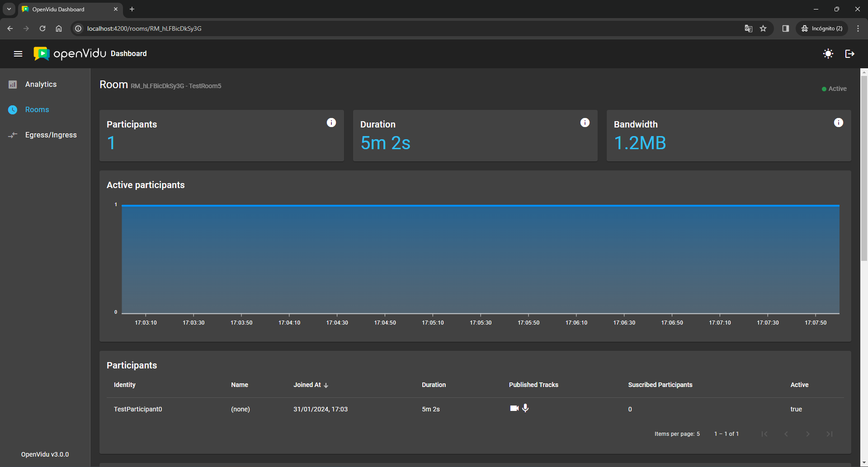Open the TestParticipant0 row
The image size is (868, 467).
[x=138, y=409]
